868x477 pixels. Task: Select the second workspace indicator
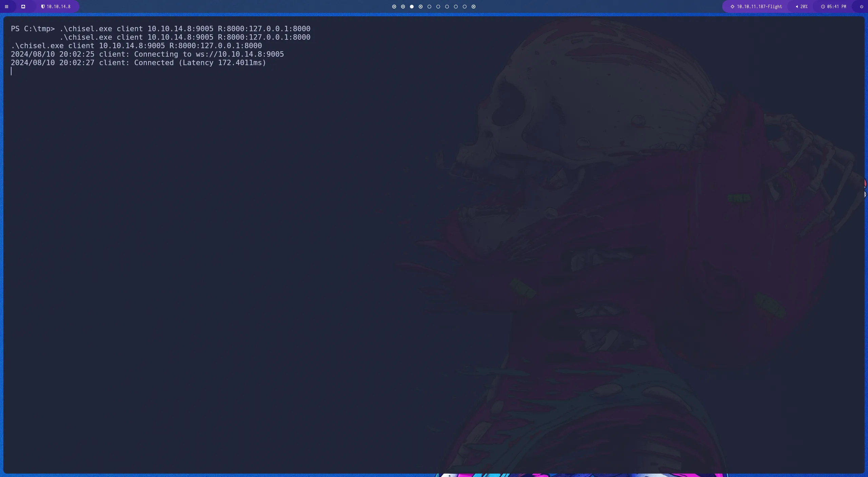tap(402, 6)
